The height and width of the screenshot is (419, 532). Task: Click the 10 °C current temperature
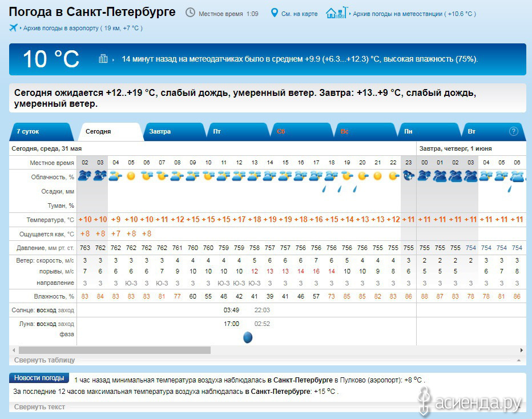pyautogui.click(x=51, y=59)
